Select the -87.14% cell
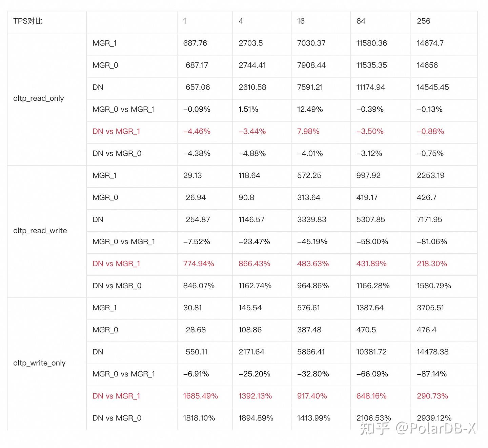The width and height of the screenshot is (488, 448). (x=431, y=374)
